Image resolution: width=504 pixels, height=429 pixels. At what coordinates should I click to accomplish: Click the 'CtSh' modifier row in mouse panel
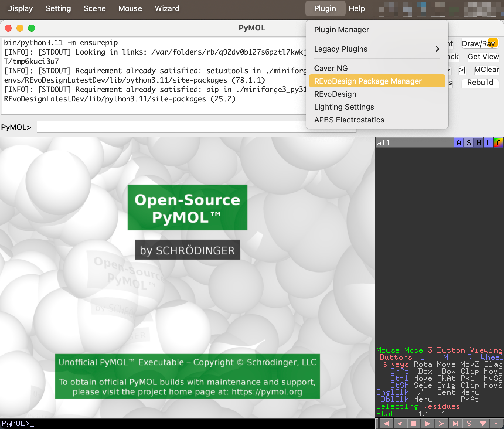pyautogui.click(x=446, y=385)
